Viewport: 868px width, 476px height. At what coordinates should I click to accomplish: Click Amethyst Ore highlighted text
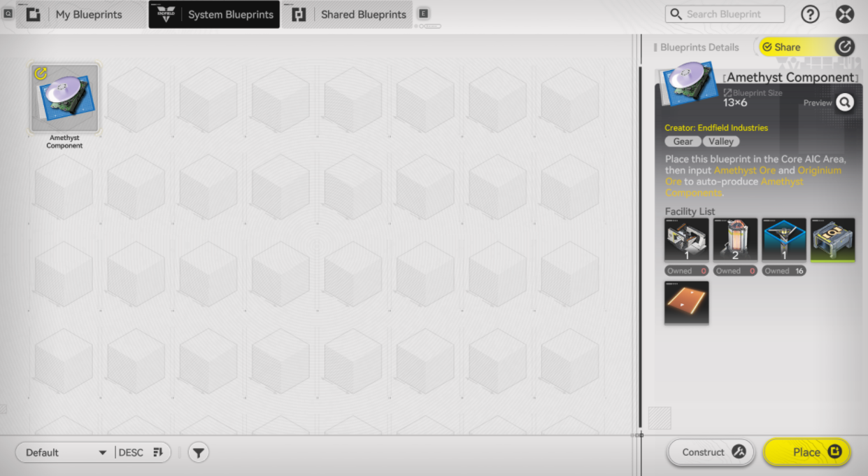point(745,170)
